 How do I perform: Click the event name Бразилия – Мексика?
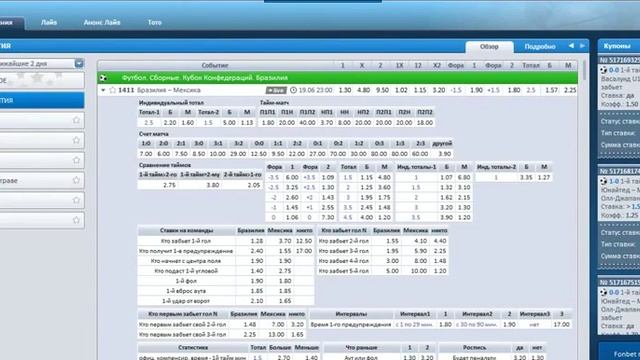coord(169,90)
